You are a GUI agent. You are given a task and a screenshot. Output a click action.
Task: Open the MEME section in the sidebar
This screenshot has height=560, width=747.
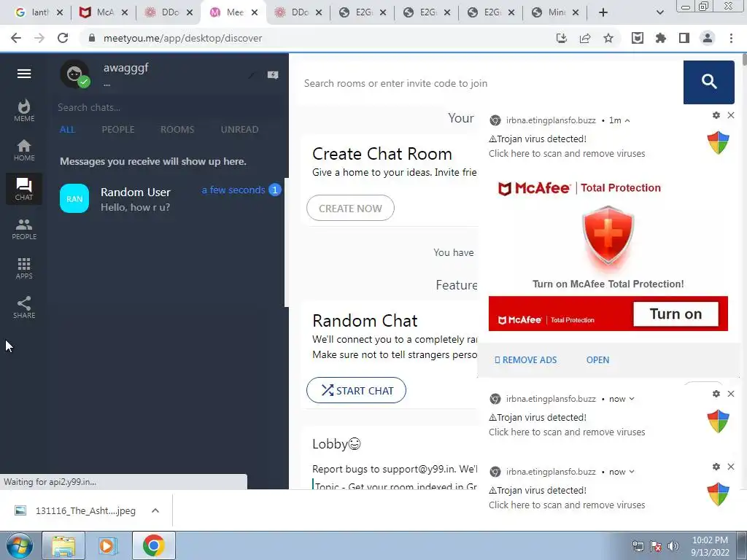point(24,111)
